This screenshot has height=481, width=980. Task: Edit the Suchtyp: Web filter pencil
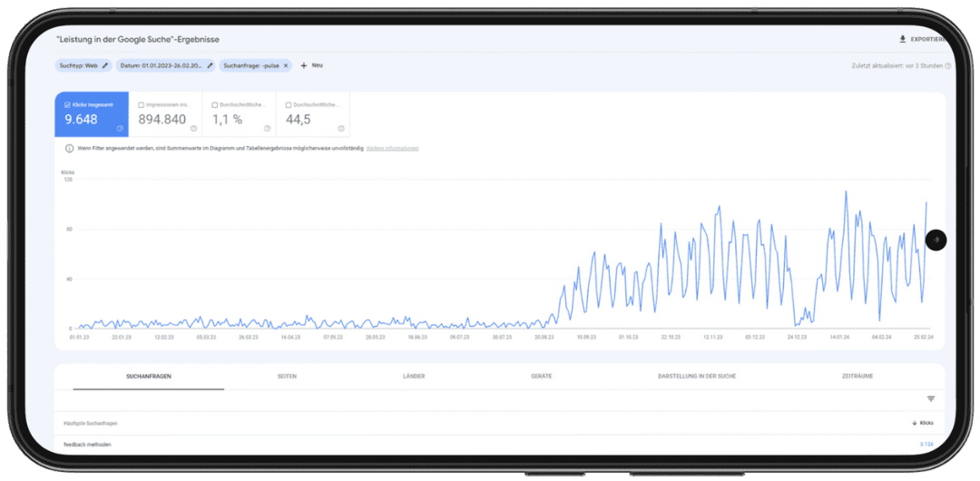coord(105,65)
